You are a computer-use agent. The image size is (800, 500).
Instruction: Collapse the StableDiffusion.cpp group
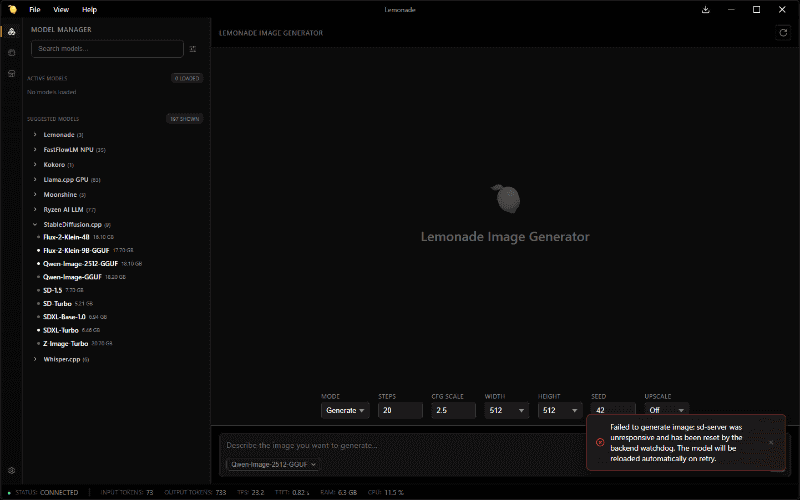coord(72,224)
